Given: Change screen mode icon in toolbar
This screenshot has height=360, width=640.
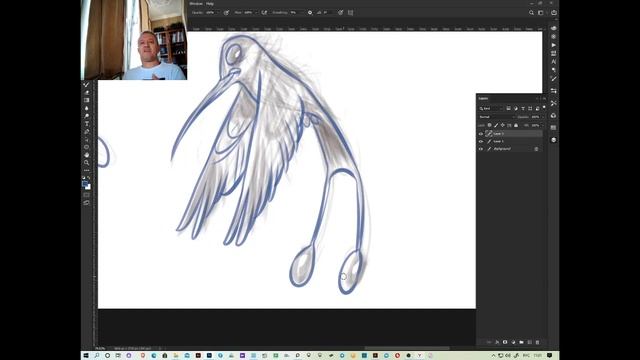Looking at the screenshot, I should [x=87, y=202].
